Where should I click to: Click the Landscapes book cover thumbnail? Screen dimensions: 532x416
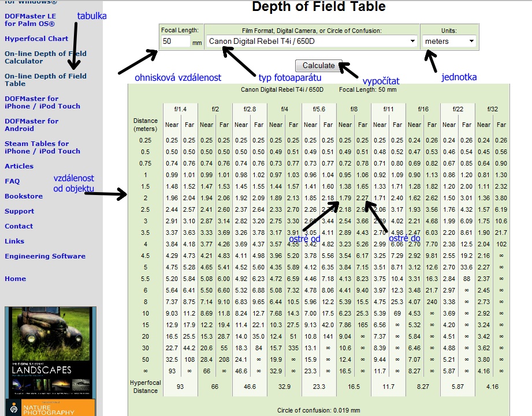(50, 352)
